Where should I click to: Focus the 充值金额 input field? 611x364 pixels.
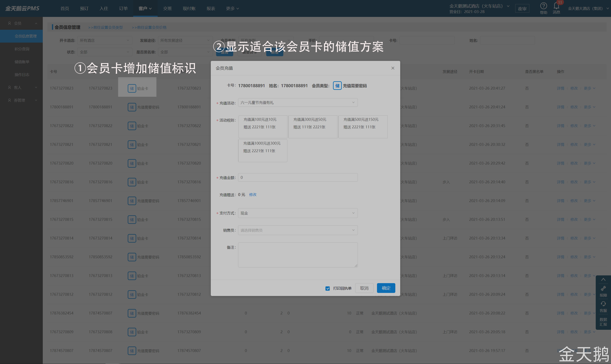[x=298, y=178]
